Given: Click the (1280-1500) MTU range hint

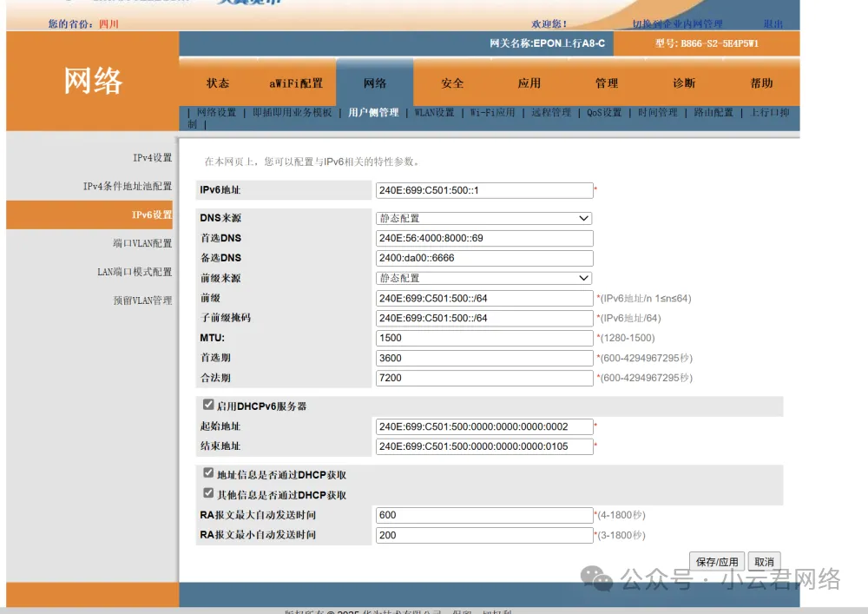Looking at the screenshot, I should pyautogui.click(x=628, y=338).
